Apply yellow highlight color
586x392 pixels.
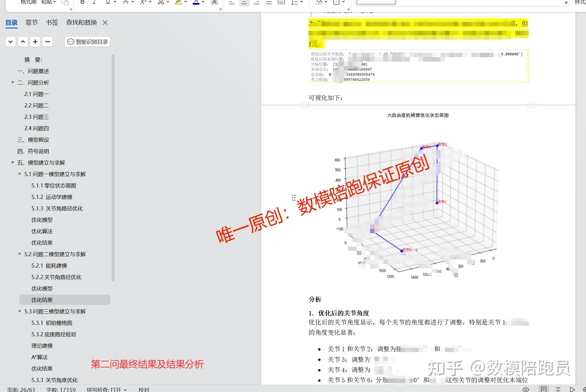(178, 2)
